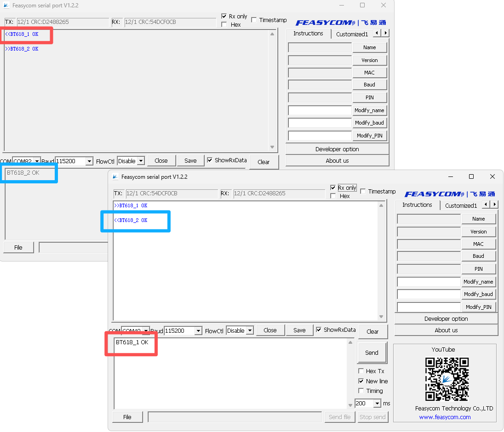The width and height of the screenshot is (504, 432).
Task: Query device Name using the Name button
Action: [479, 219]
